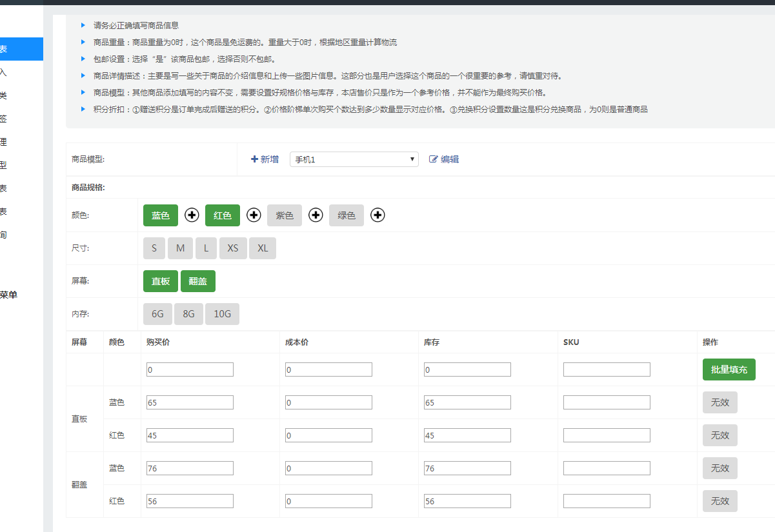
Task: Select the highlighted blue sidebar menu item
Action: pyautogui.click(x=21, y=49)
